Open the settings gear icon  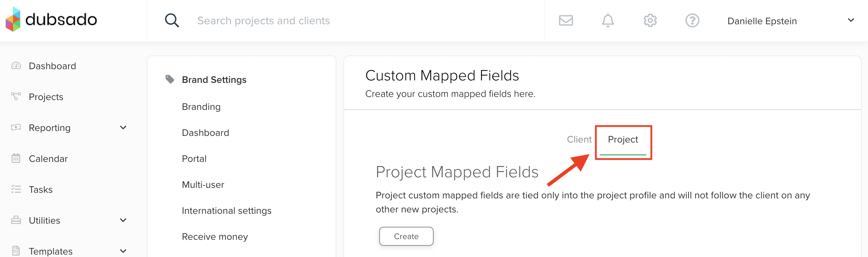point(650,20)
